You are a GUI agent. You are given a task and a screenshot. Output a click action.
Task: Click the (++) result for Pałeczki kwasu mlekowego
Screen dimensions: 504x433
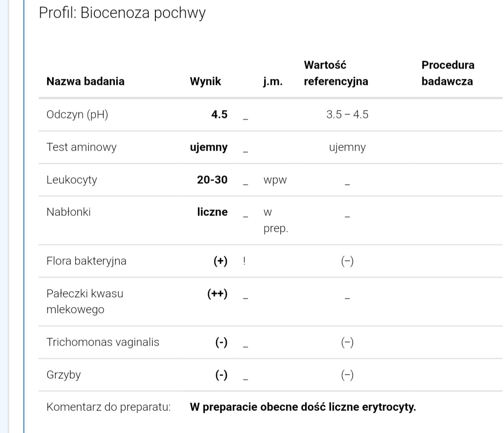pos(217,294)
